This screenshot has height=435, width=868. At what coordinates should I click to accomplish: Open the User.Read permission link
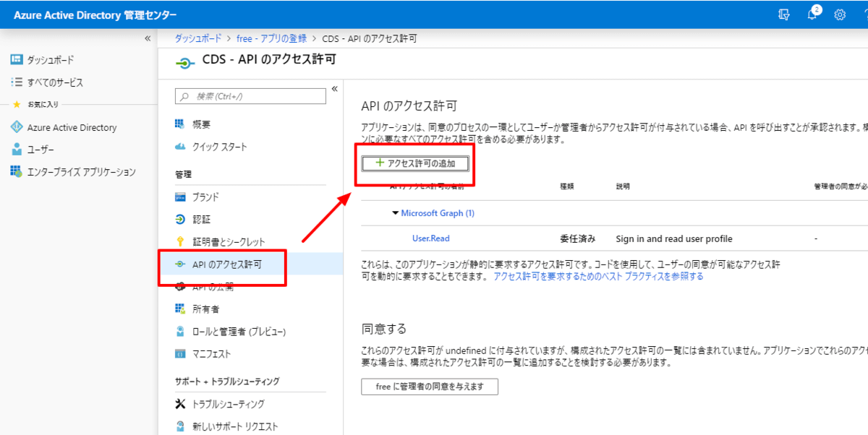pos(430,238)
